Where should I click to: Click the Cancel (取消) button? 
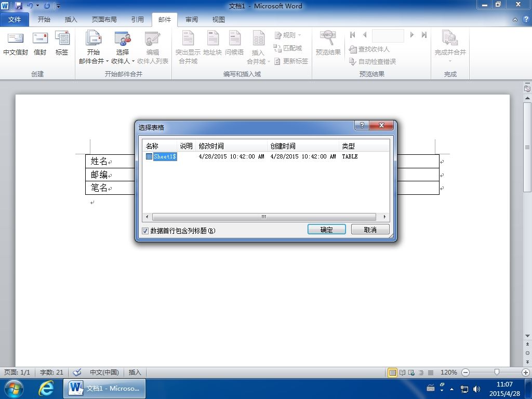click(370, 230)
